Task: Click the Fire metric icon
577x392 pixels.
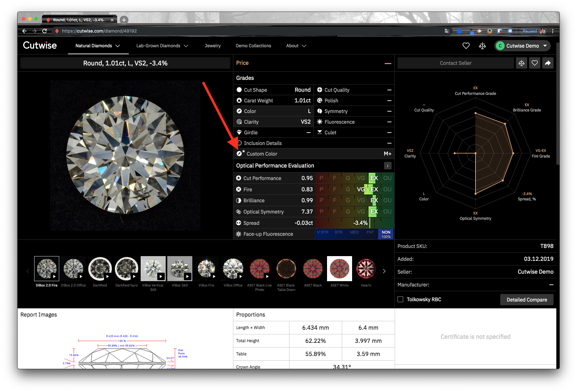Action: [x=239, y=189]
